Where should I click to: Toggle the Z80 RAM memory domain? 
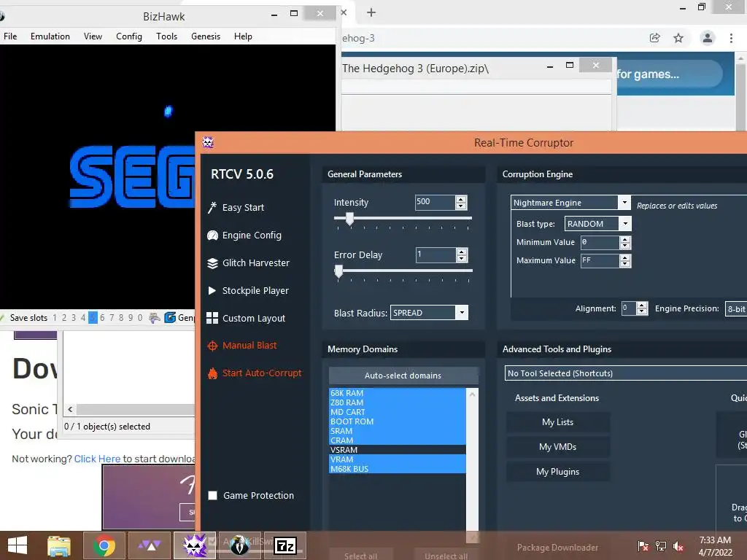[398, 402]
